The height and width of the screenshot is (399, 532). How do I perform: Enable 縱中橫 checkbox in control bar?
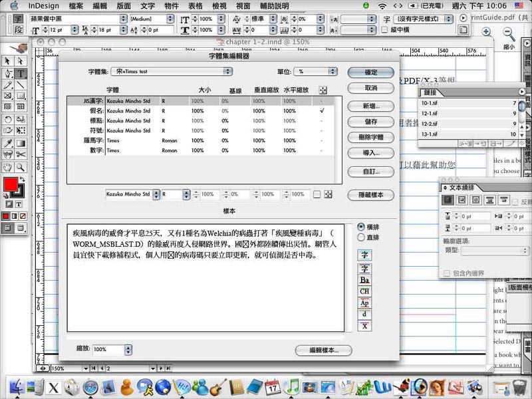pos(384,30)
